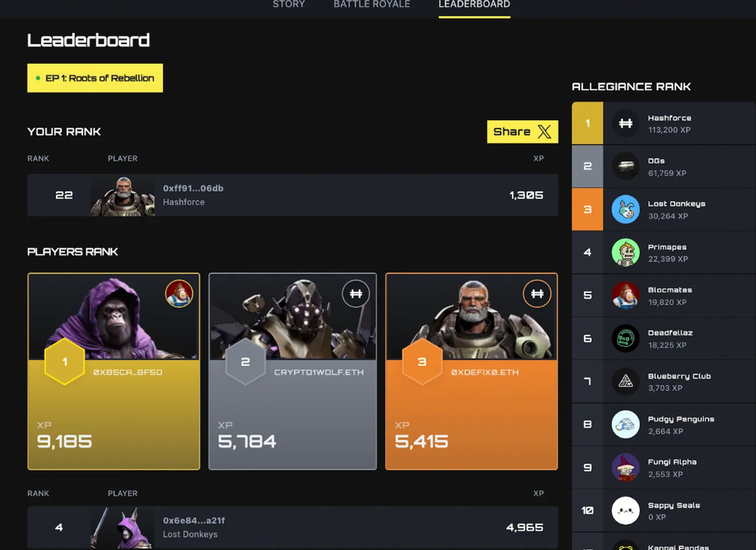Click the Blueberry Club triangle icon
Screen dimensions: 756x550
click(625, 381)
